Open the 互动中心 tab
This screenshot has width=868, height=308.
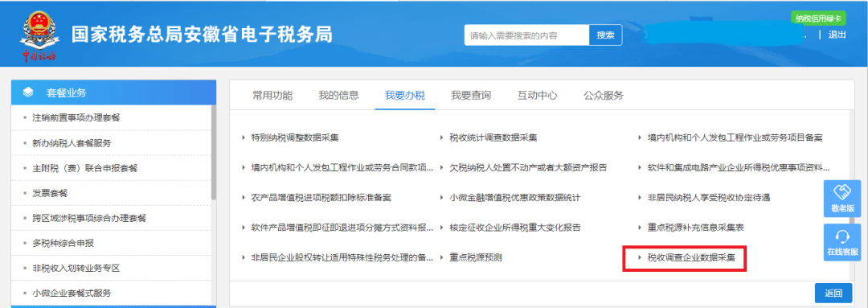click(x=538, y=95)
